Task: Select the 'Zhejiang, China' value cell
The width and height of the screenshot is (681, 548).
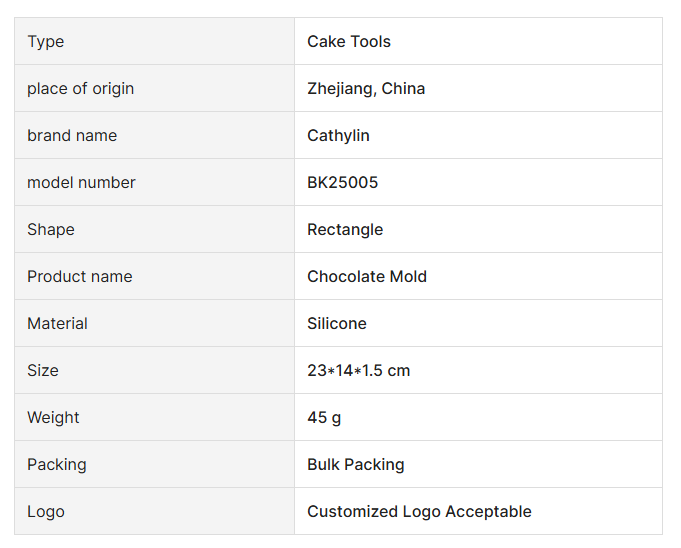Action: [366, 89]
